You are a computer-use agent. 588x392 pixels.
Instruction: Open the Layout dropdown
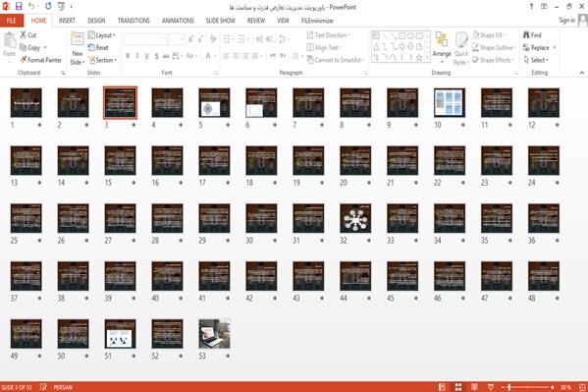click(x=102, y=35)
